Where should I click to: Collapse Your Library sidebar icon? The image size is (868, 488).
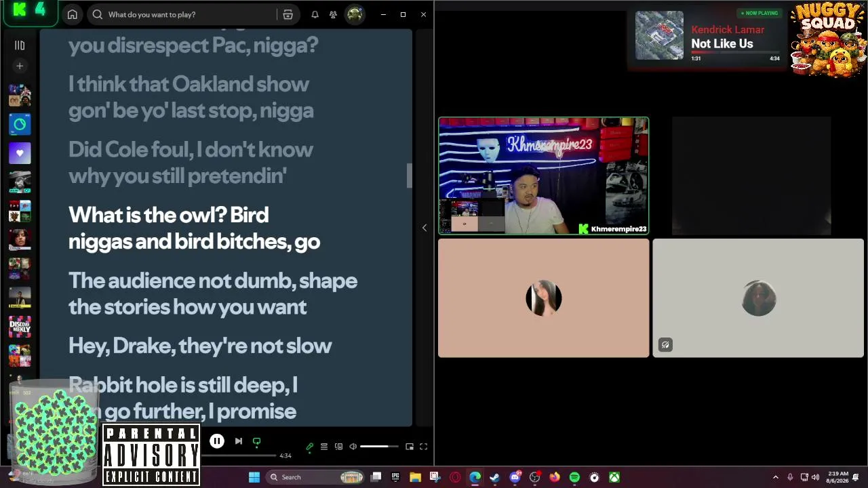[20, 45]
